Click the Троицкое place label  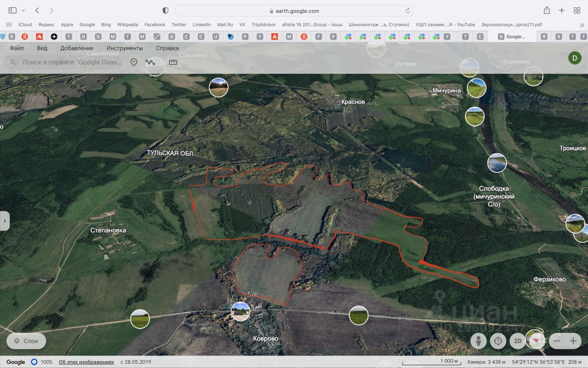(x=573, y=148)
